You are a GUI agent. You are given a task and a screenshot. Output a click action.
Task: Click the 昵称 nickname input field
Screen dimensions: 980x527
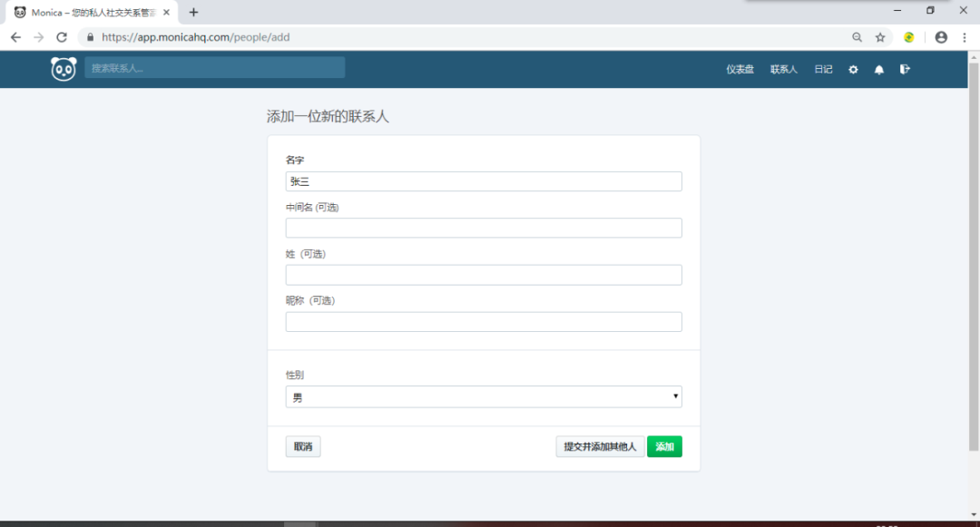[484, 321]
